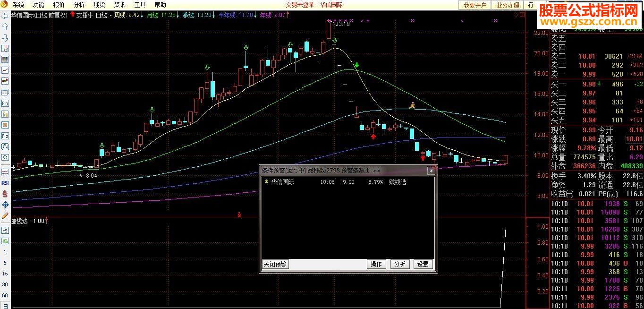644x309 pixels.
Task: Expand the >> arrows in alert title
Action: coord(376,171)
